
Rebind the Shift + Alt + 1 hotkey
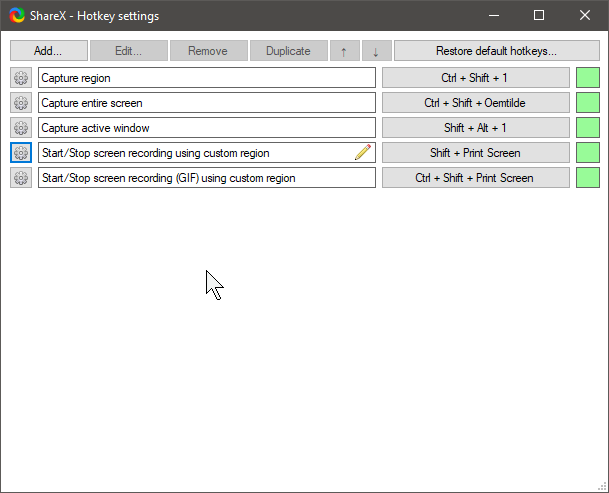tap(476, 128)
